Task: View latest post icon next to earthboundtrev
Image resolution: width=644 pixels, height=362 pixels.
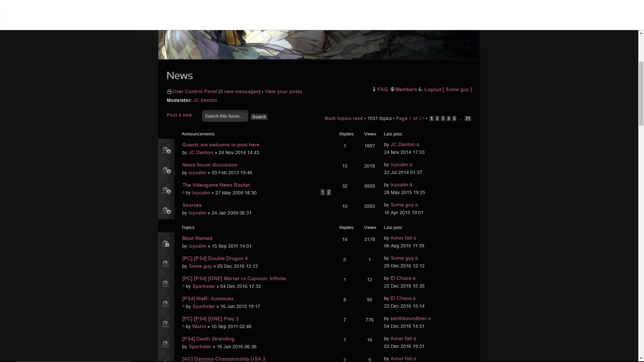Action: tap(429, 319)
